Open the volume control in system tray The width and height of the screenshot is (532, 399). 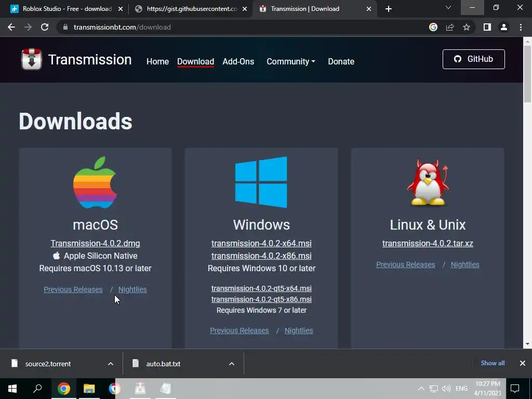tap(446, 389)
